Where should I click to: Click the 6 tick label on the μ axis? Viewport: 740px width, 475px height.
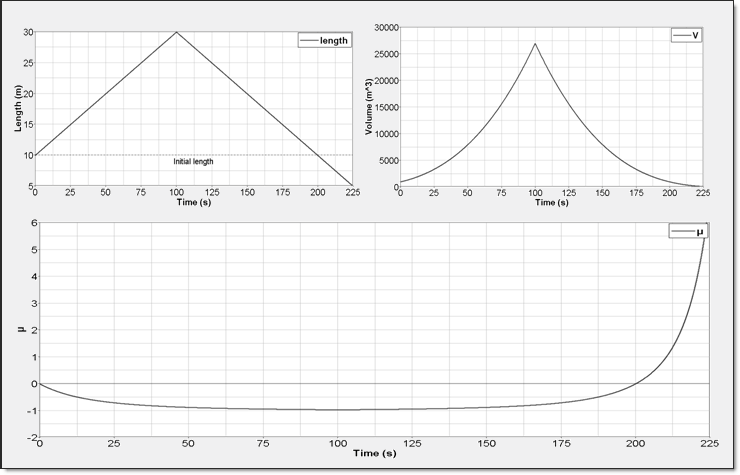point(33,223)
